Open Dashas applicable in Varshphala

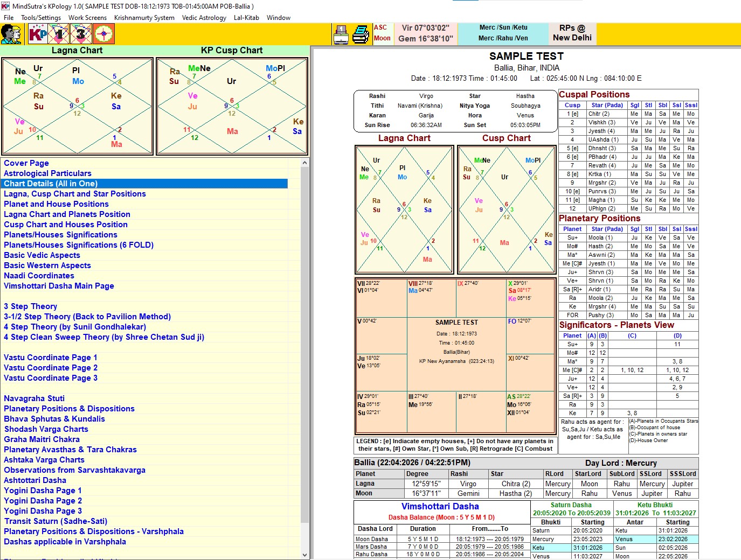65,542
